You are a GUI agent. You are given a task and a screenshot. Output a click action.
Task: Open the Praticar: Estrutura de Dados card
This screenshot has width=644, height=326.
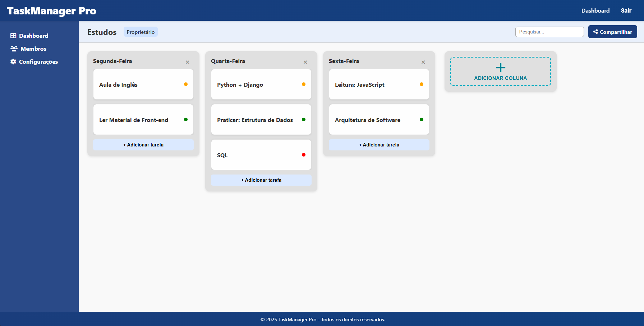pyautogui.click(x=261, y=119)
